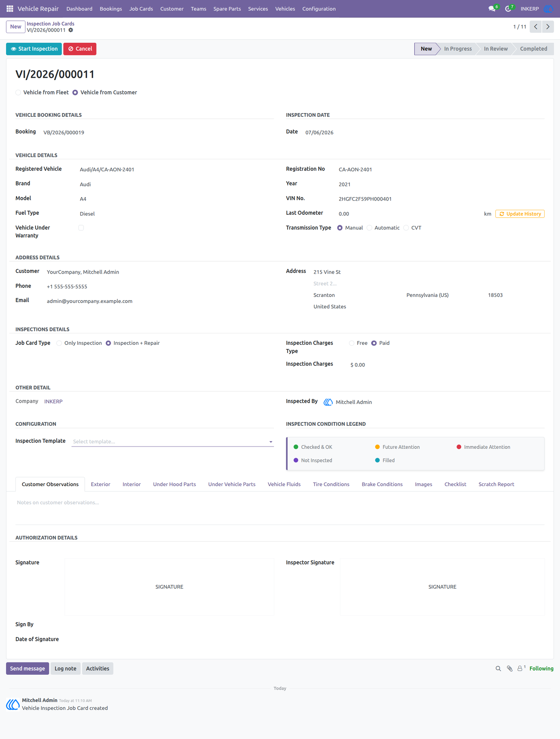The image size is (560, 739).
Task: Click Mitchell Admin avatar in chatter message
Action: click(13, 704)
